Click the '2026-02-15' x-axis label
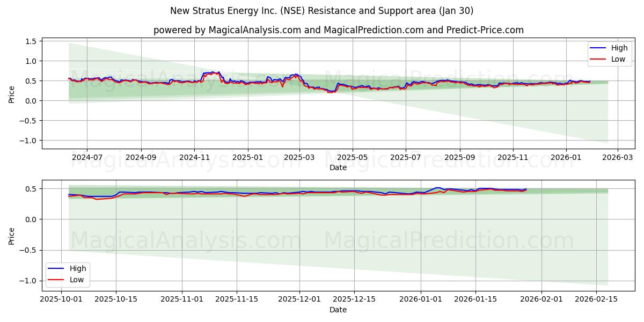The width and height of the screenshot is (644, 322). click(595, 299)
